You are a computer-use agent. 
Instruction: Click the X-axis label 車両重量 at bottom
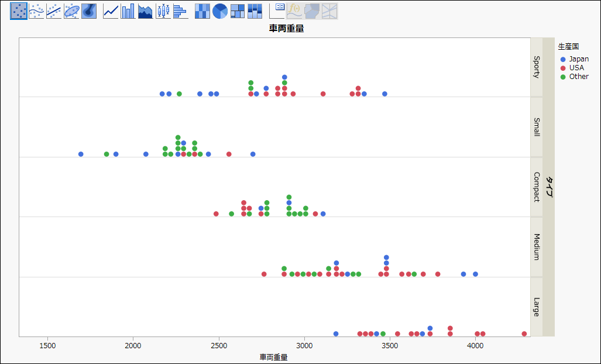coord(274,357)
